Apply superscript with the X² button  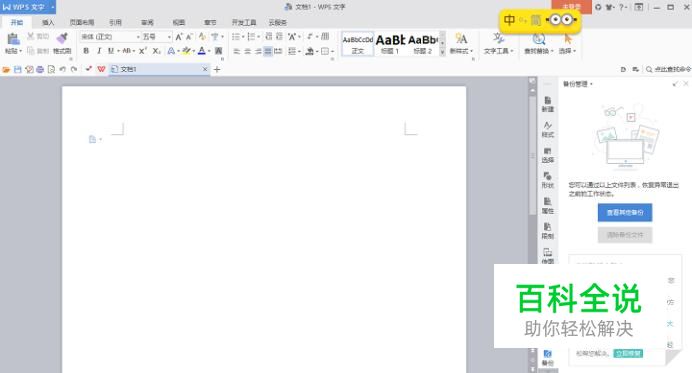[143, 51]
